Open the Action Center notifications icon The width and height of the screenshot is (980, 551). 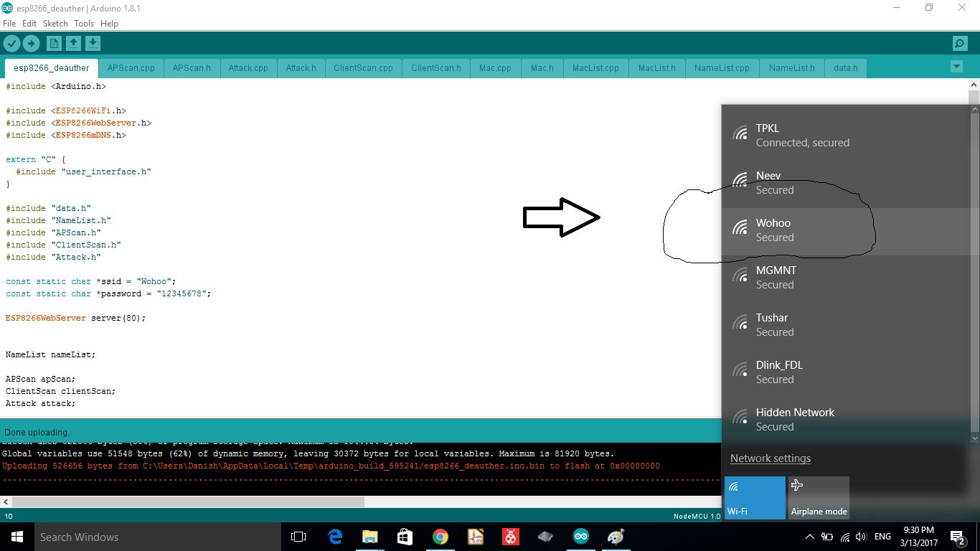tap(958, 537)
